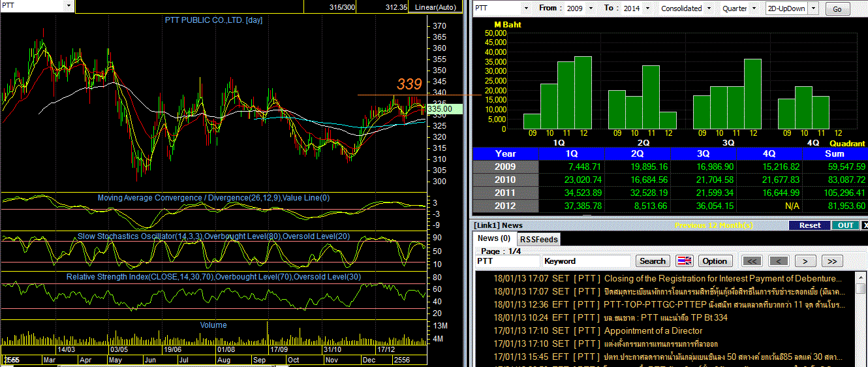Image resolution: width=868 pixels, height=367 pixels.
Task: Close the news panel with X
Action: point(865,225)
